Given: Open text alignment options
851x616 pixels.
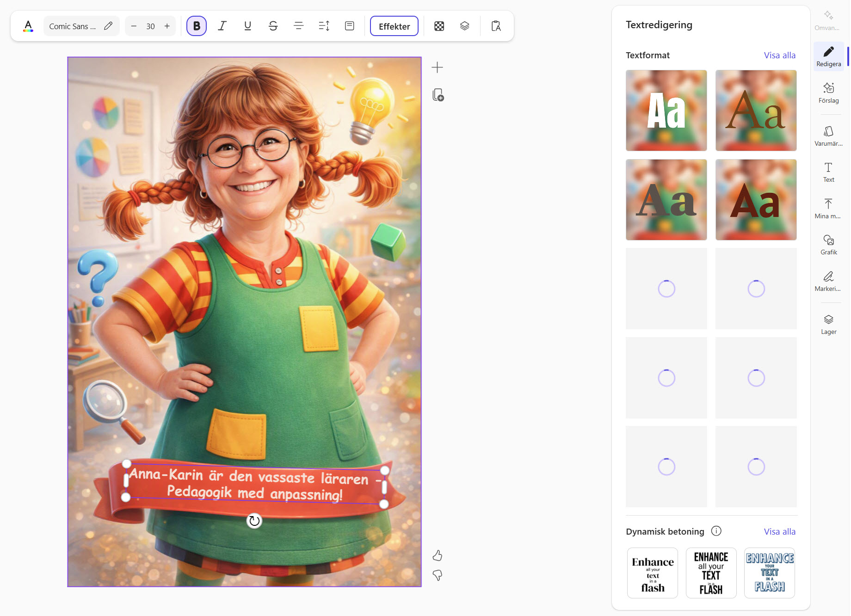Looking at the screenshot, I should point(299,26).
